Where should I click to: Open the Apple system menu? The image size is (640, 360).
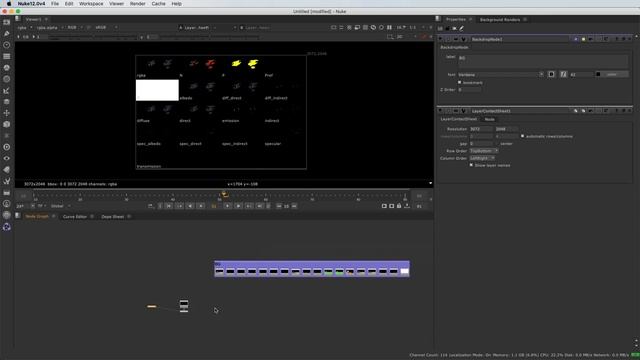click(9, 4)
